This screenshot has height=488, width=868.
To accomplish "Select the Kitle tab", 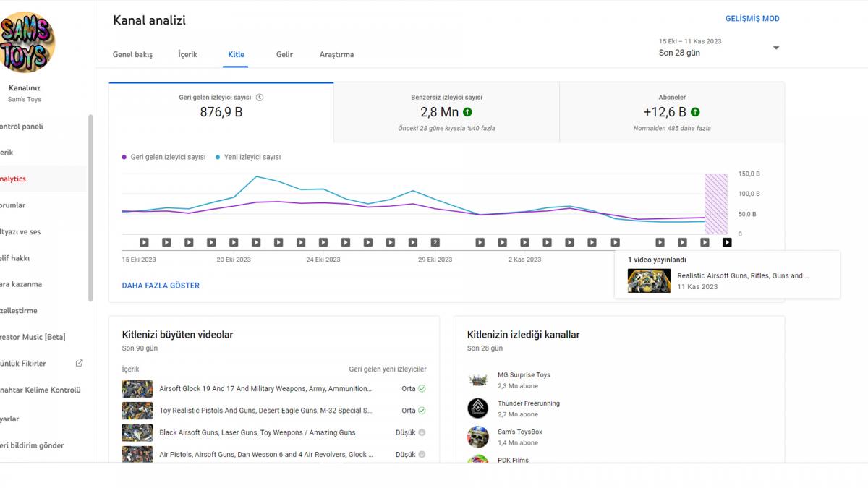I will click(236, 54).
